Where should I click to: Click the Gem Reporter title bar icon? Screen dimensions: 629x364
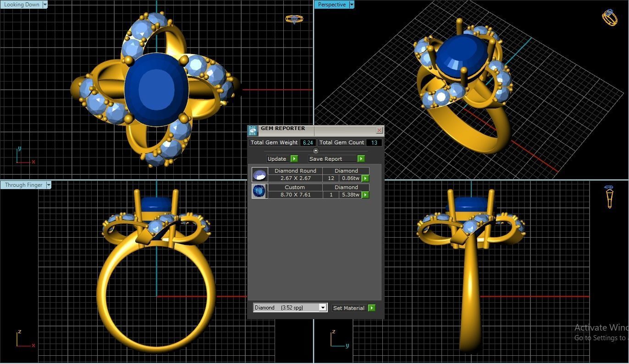click(x=253, y=131)
